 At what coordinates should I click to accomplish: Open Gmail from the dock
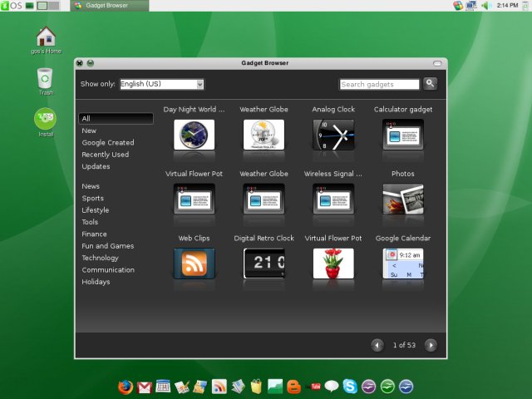pyautogui.click(x=144, y=387)
